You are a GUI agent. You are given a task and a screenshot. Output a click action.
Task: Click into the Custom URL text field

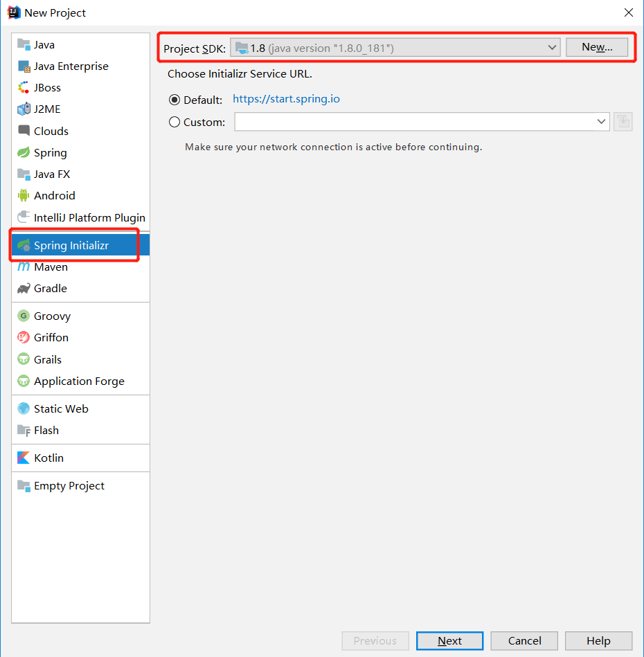pyautogui.click(x=414, y=122)
